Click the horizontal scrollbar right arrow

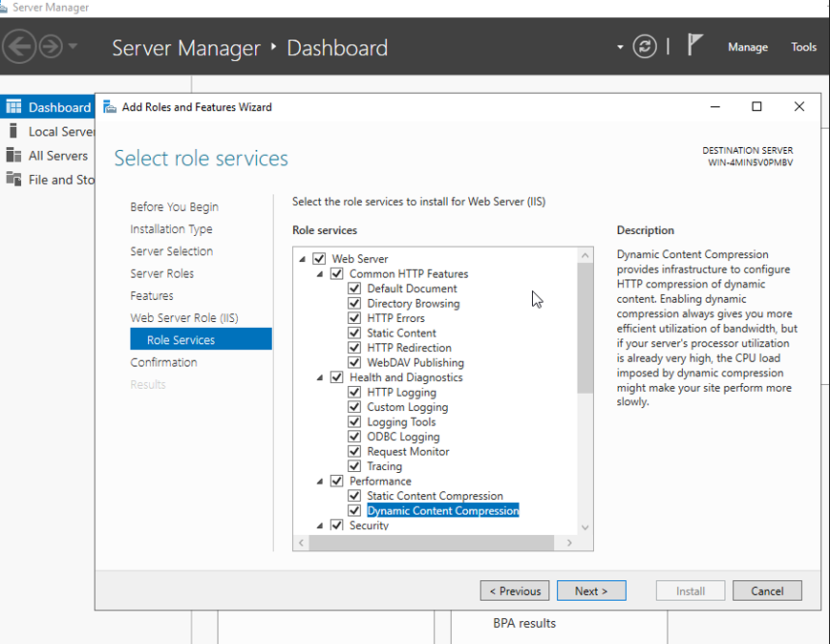point(569,543)
